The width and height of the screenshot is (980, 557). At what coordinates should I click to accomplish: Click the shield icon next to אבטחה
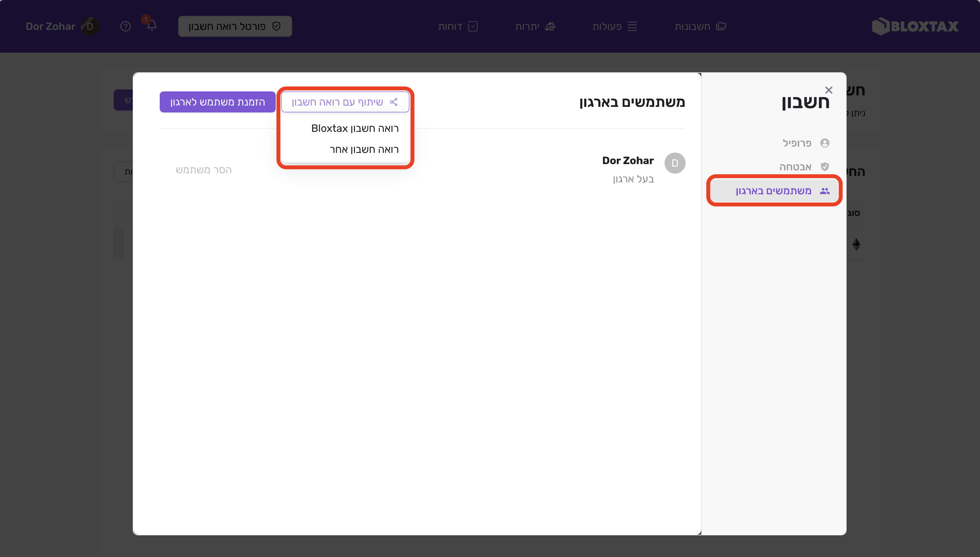coord(825,167)
